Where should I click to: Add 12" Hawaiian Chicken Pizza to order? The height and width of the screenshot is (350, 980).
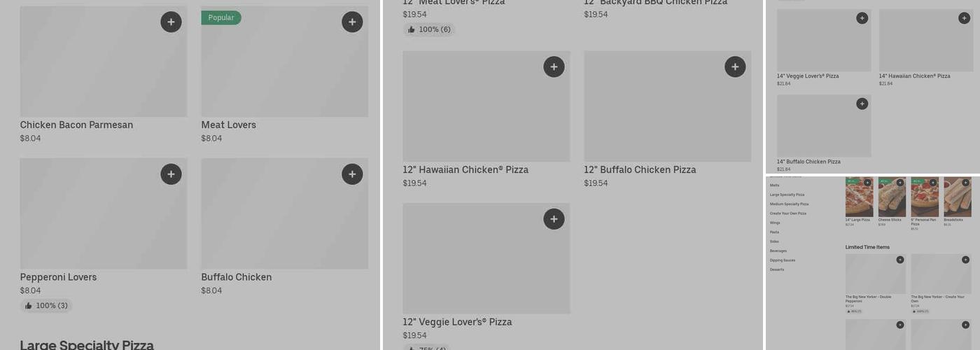click(554, 66)
